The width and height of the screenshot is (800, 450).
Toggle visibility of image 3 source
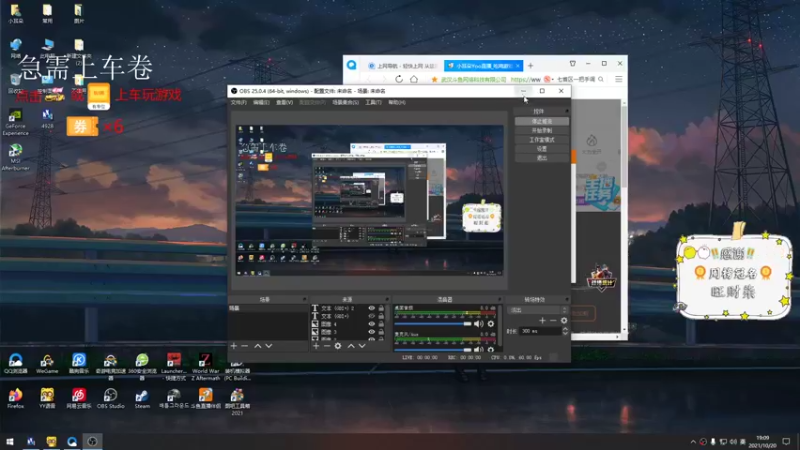coord(371,332)
